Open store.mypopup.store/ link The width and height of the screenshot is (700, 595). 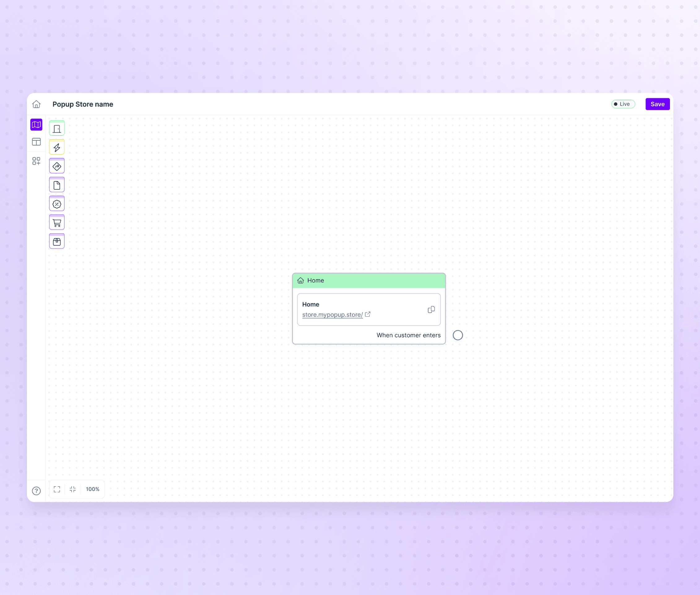tap(332, 315)
